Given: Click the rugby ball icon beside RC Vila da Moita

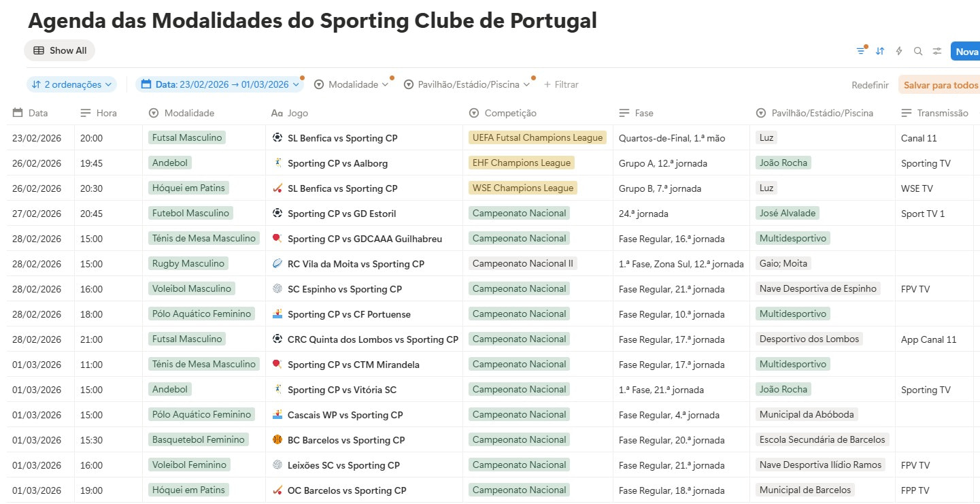Looking at the screenshot, I should pyautogui.click(x=277, y=264).
